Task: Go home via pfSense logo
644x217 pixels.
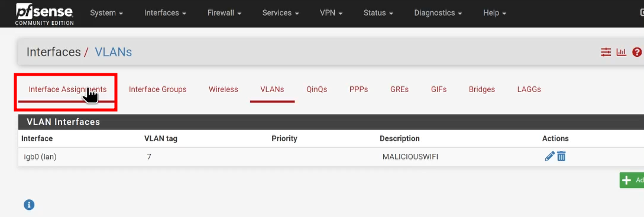Action: pos(44,14)
